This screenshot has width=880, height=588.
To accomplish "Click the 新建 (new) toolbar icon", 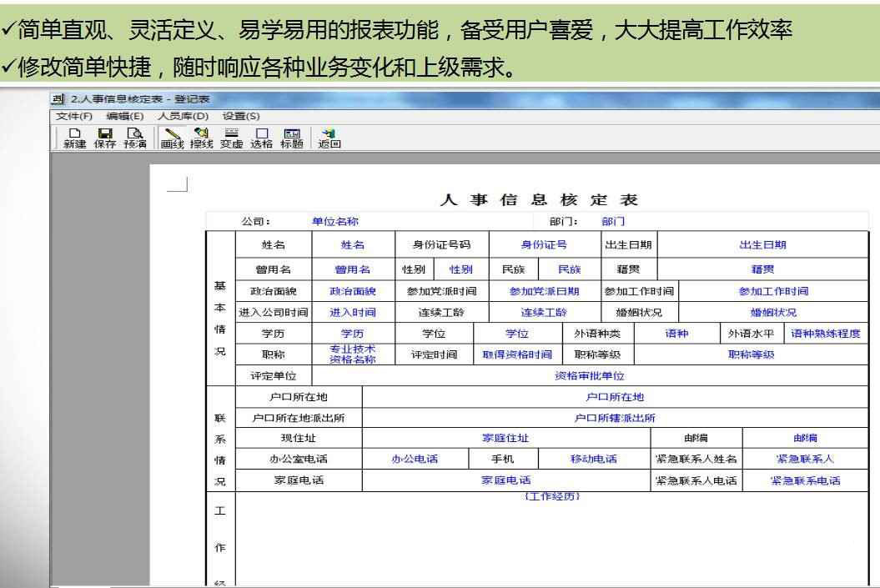I will pyautogui.click(x=74, y=138).
